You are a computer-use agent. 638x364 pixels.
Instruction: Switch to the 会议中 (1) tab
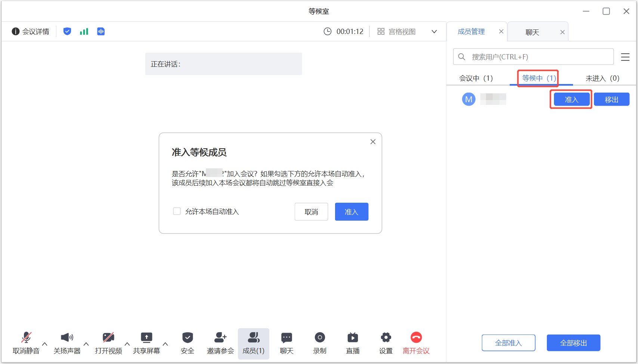pos(476,78)
